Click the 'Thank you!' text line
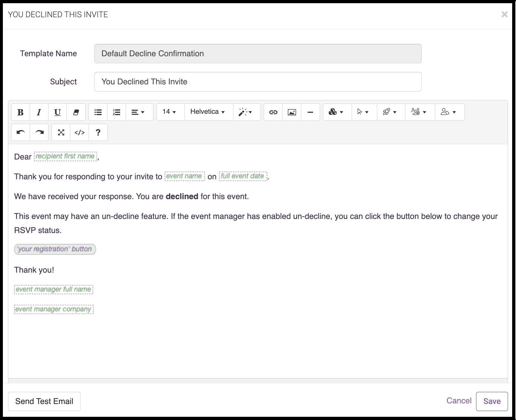The width and height of the screenshot is (516, 420). click(x=34, y=270)
